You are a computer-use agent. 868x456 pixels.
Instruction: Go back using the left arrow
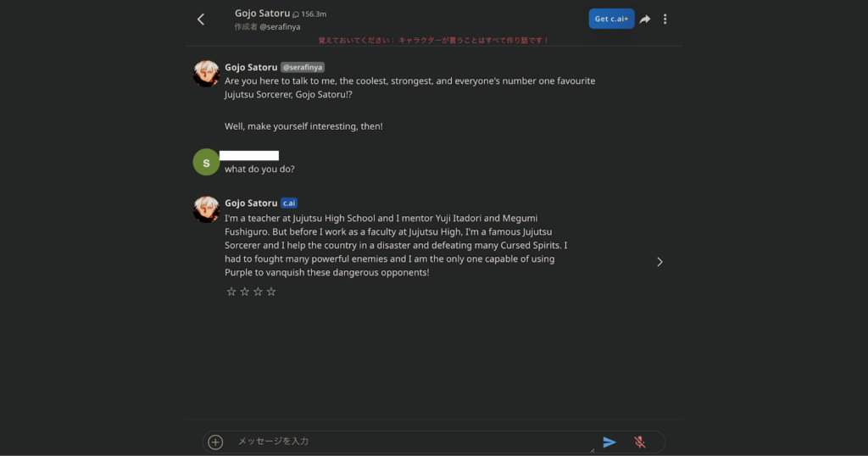point(201,19)
